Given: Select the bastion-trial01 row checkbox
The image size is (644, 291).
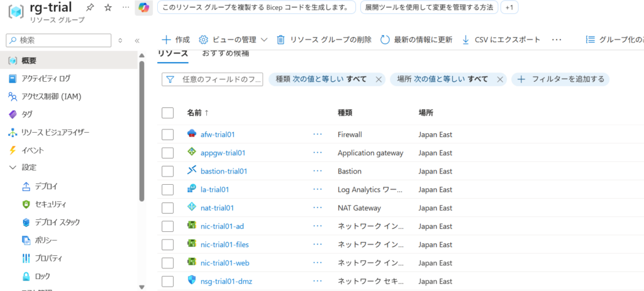Looking at the screenshot, I should click(167, 171).
